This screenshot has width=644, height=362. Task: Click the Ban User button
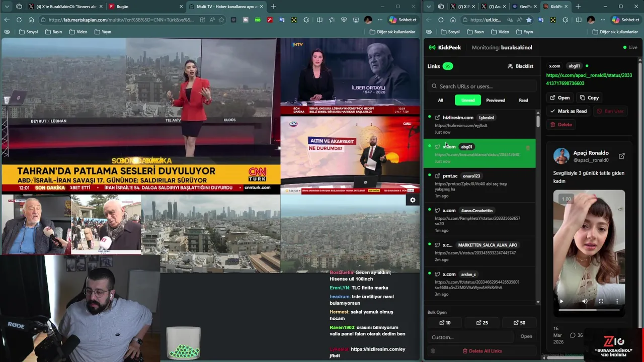coord(610,111)
